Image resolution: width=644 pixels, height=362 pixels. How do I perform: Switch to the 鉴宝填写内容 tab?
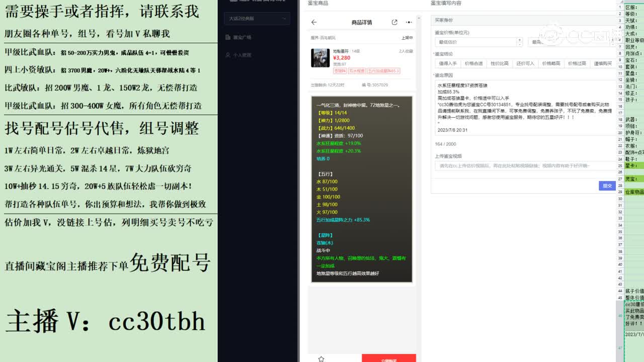pos(445,3)
